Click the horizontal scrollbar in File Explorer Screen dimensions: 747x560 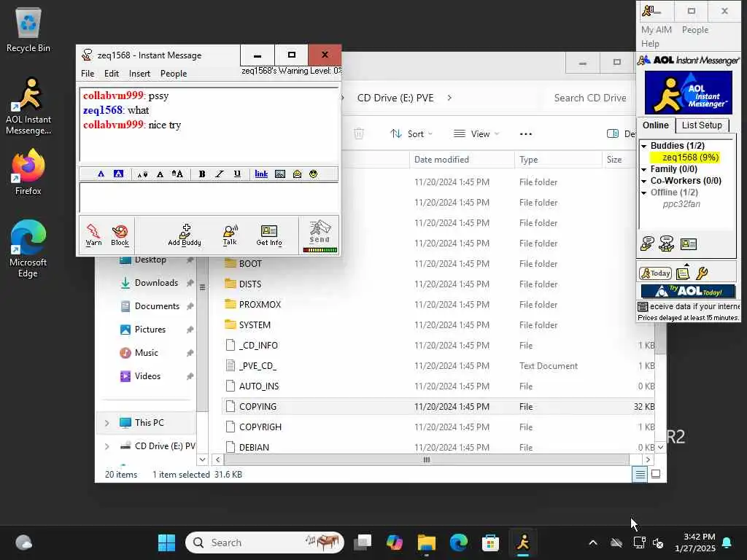426,459
